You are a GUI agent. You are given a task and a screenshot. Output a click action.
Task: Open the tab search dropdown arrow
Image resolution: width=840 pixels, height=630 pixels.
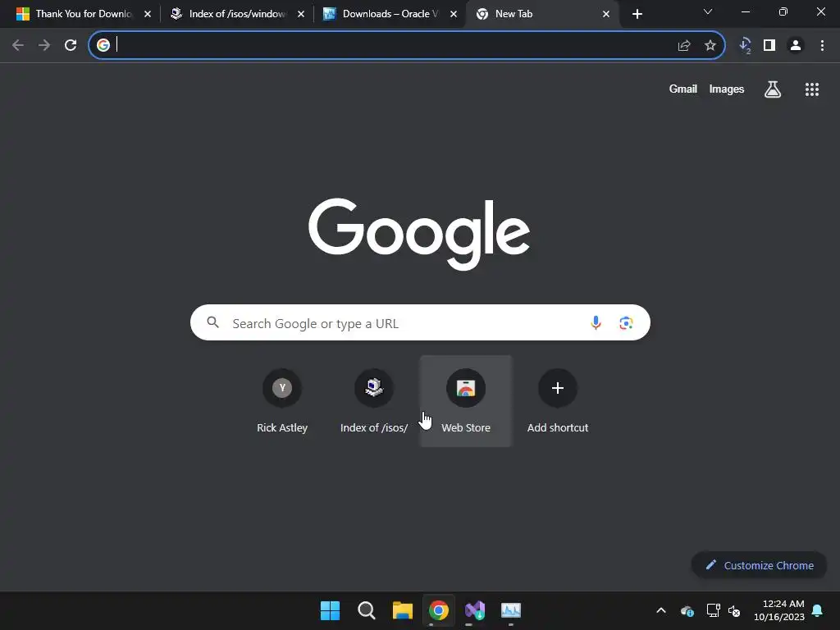point(708,11)
